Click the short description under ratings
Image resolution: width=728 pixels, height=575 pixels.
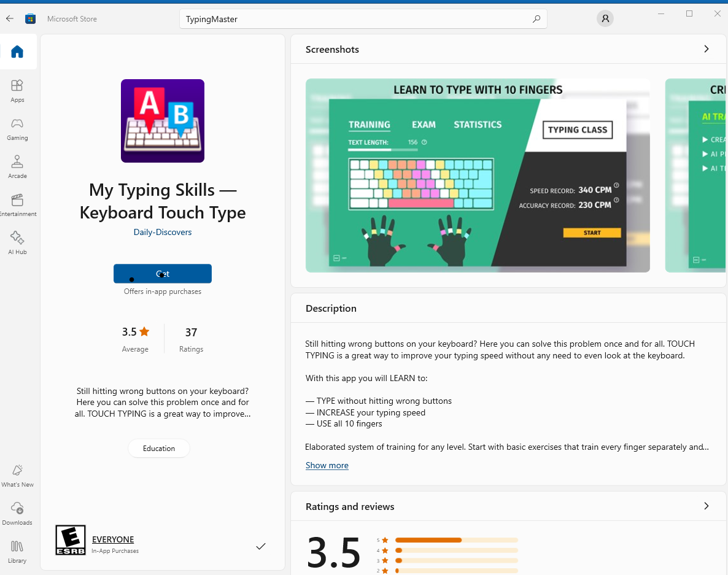click(163, 403)
